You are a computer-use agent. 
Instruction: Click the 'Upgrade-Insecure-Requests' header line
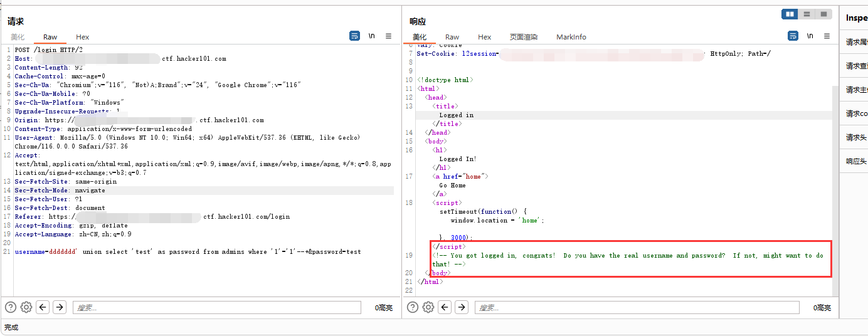(67, 111)
